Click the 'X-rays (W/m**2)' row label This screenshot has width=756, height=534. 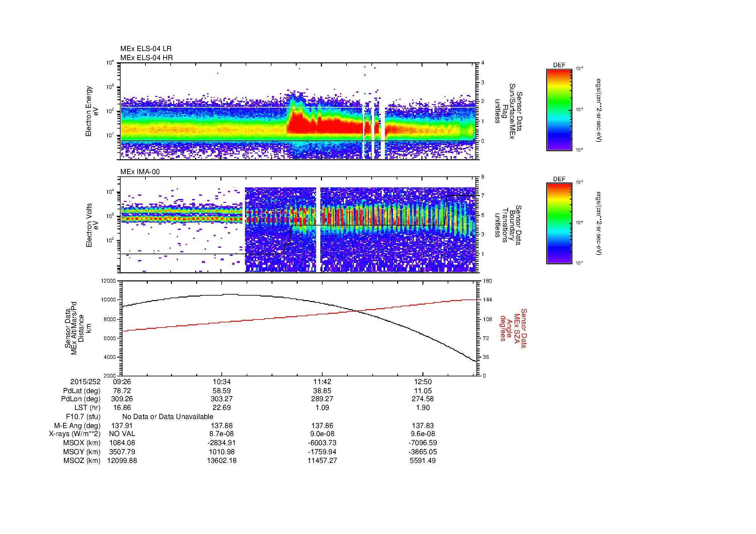coord(75,434)
